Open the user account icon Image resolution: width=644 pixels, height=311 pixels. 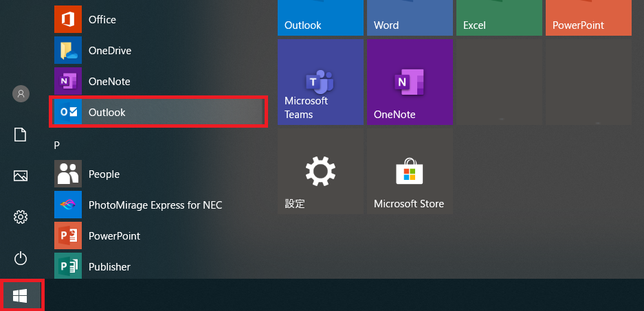[21, 93]
